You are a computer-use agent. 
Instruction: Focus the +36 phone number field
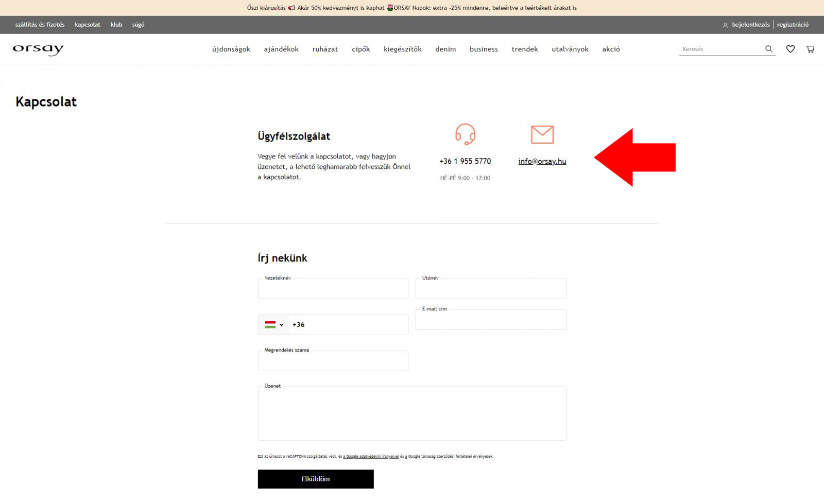pos(349,325)
